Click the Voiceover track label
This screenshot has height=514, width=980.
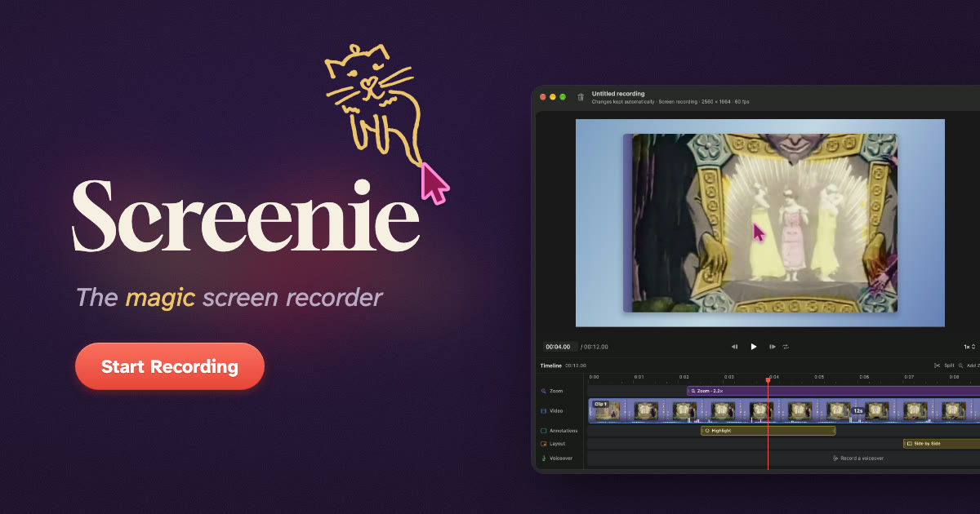pyautogui.click(x=561, y=459)
